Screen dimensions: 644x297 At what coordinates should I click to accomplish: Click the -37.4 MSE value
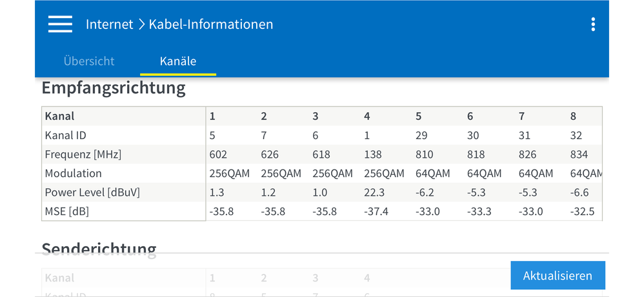(x=376, y=212)
